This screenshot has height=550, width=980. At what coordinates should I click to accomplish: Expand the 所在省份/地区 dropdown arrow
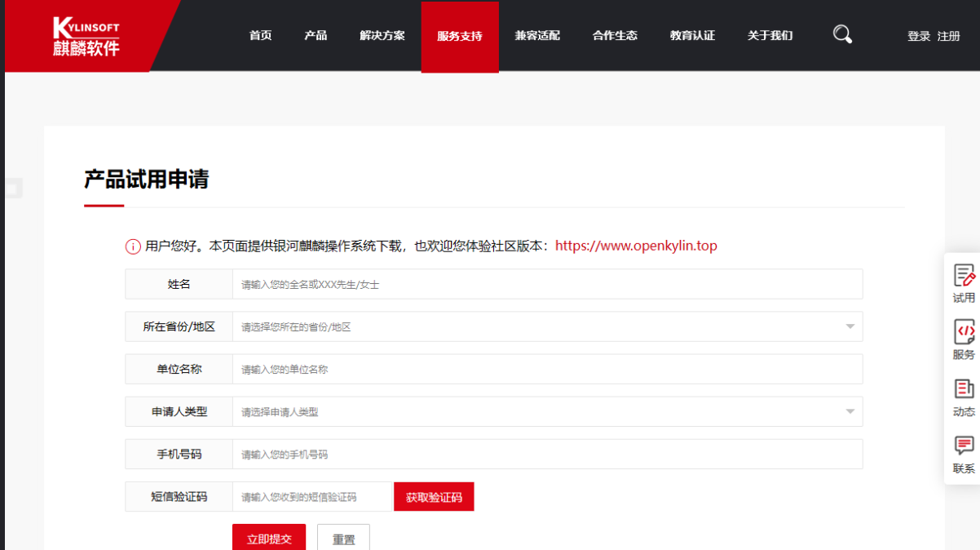tap(850, 327)
